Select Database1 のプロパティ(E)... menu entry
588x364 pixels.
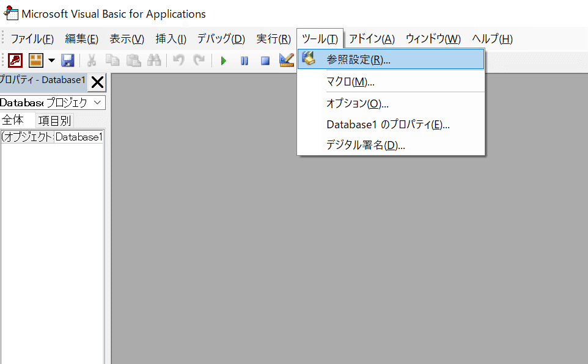pyautogui.click(x=391, y=124)
